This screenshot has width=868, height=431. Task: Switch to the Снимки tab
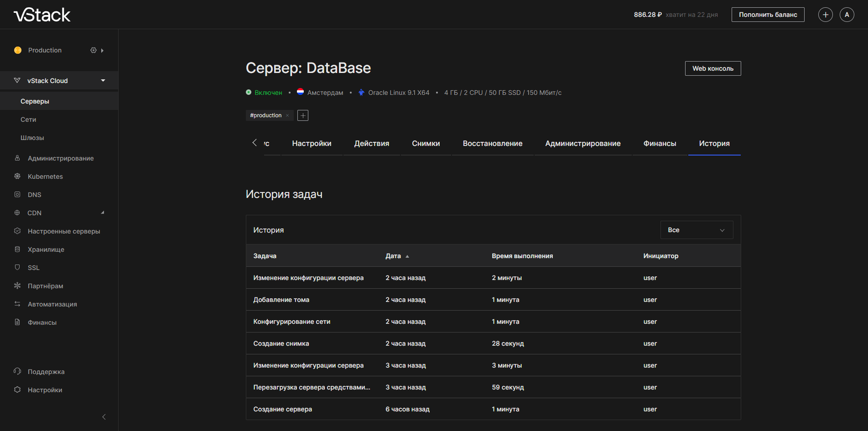[x=426, y=143]
